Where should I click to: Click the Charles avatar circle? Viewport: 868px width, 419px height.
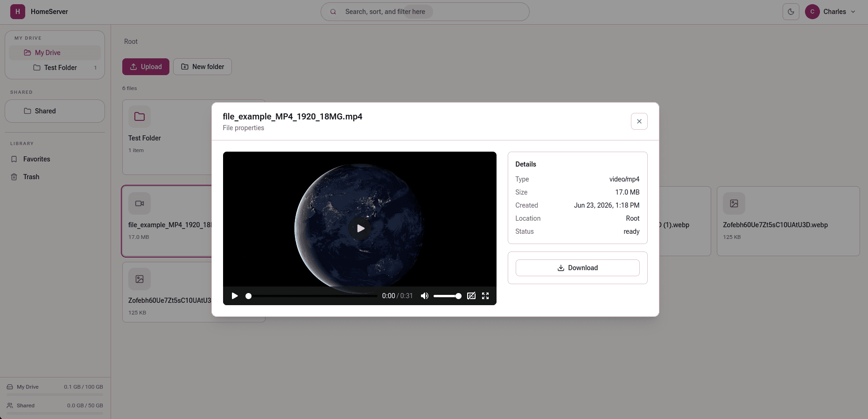tap(812, 12)
